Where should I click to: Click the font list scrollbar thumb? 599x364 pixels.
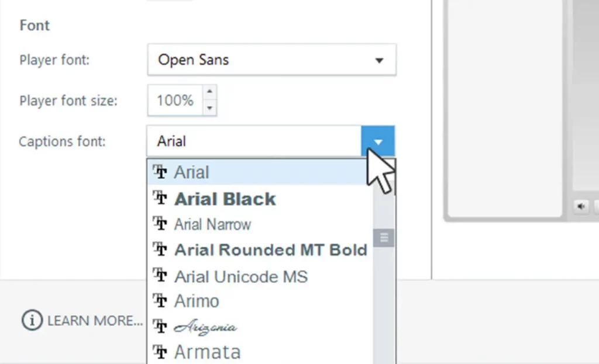click(384, 237)
